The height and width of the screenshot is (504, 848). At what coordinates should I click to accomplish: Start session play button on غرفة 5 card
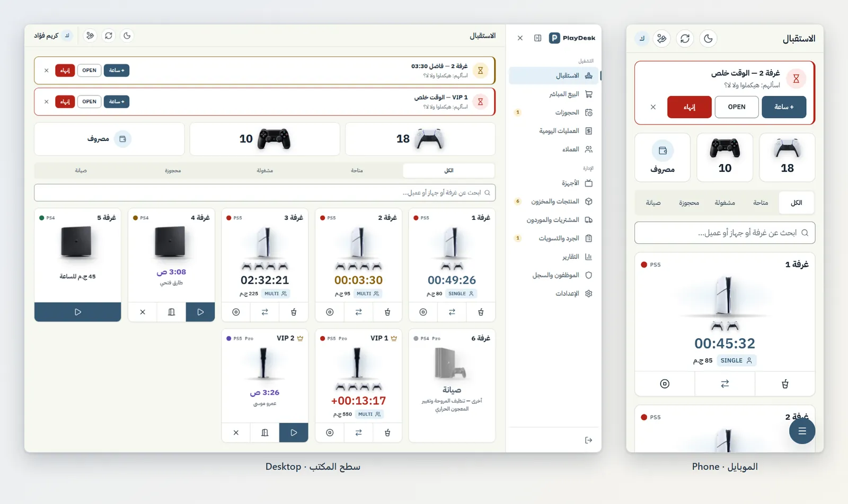pos(78,312)
